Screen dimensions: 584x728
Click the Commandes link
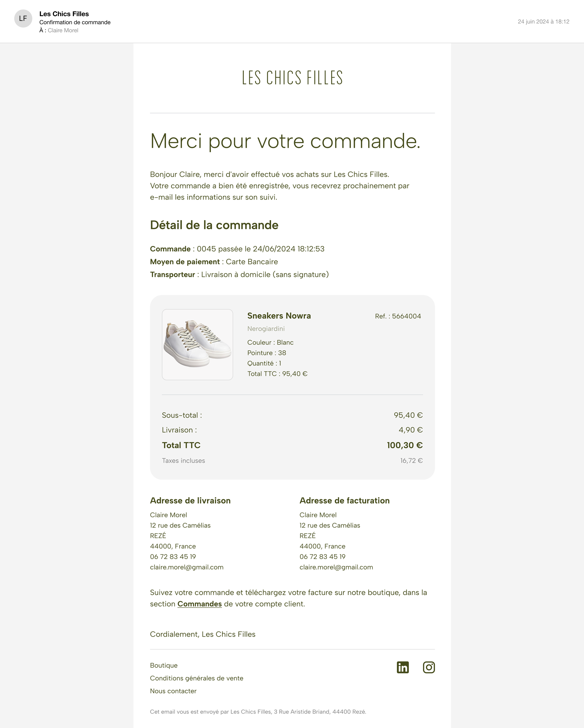[200, 604]
